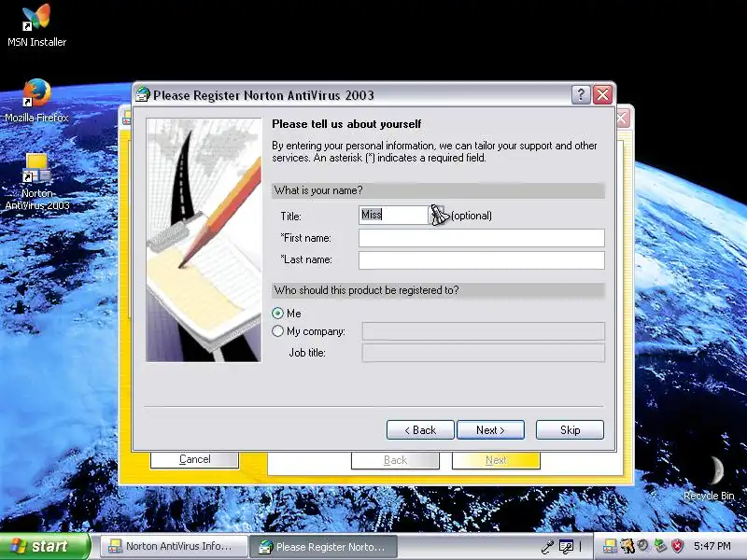
Task: Click the language bar microphone icon
Action: coord(548,546)
